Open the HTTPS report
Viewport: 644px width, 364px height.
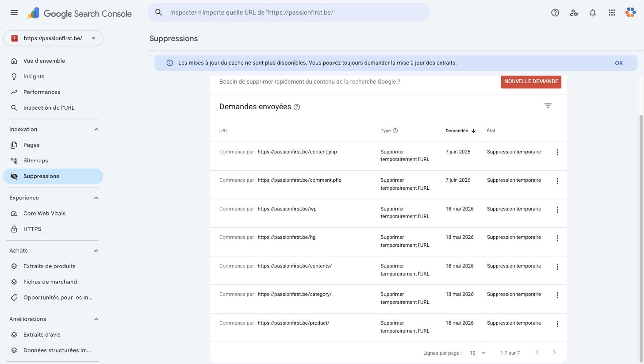pos(53,229)
